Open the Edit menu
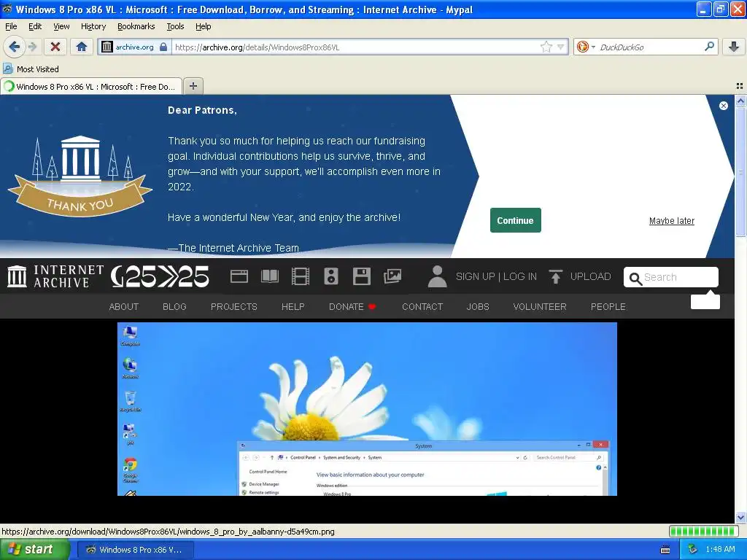The height and width of the screenshot is (560, 747). pyautogui.click(x=35, y=26)
